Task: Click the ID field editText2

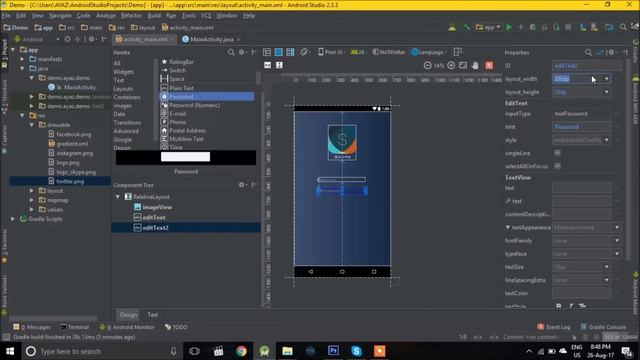Action: click(587, 65)
